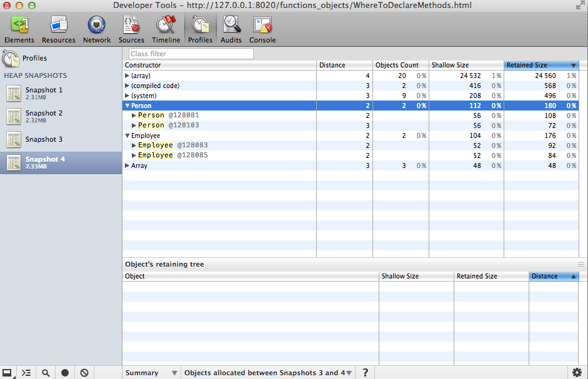
Task: Toggle the record heap profile button
Action: (65, 373)
